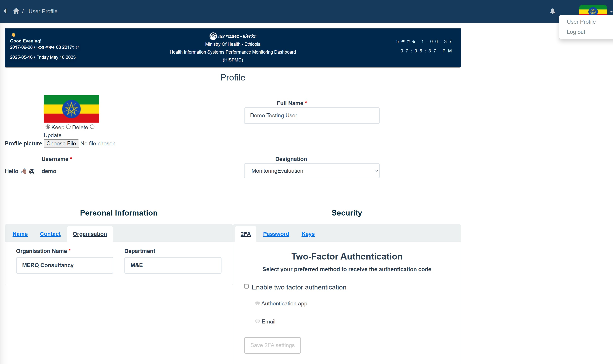Click the profile flag picture
The image size is (613, 364).
[71, 109]
